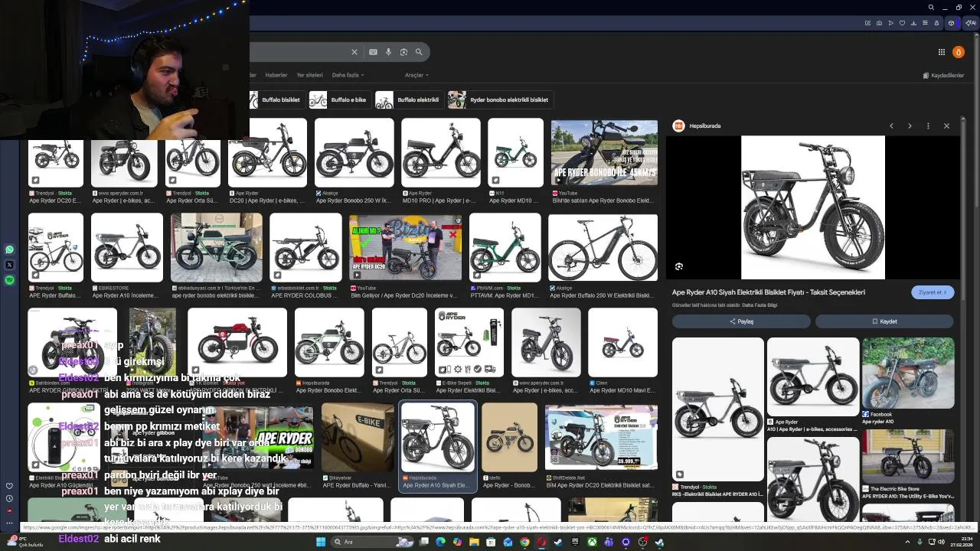Select the Buffalo elektrikli suggestion chip

(x=408, y=99)
